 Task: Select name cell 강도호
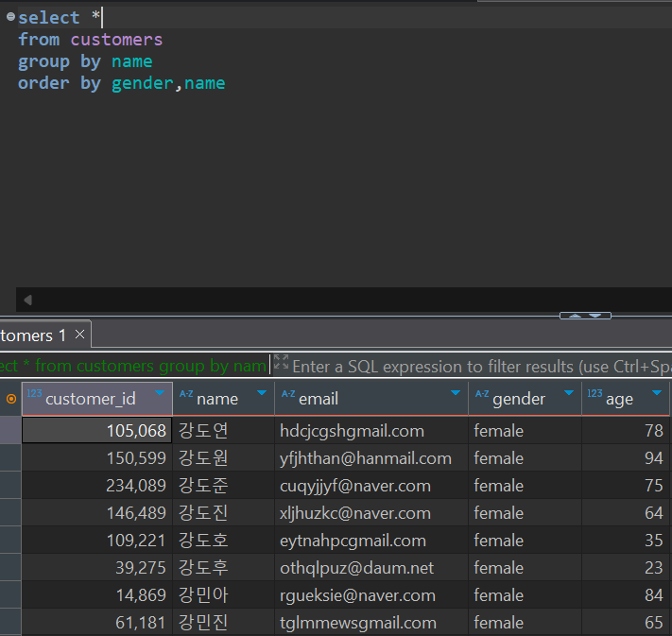point(224,540)
